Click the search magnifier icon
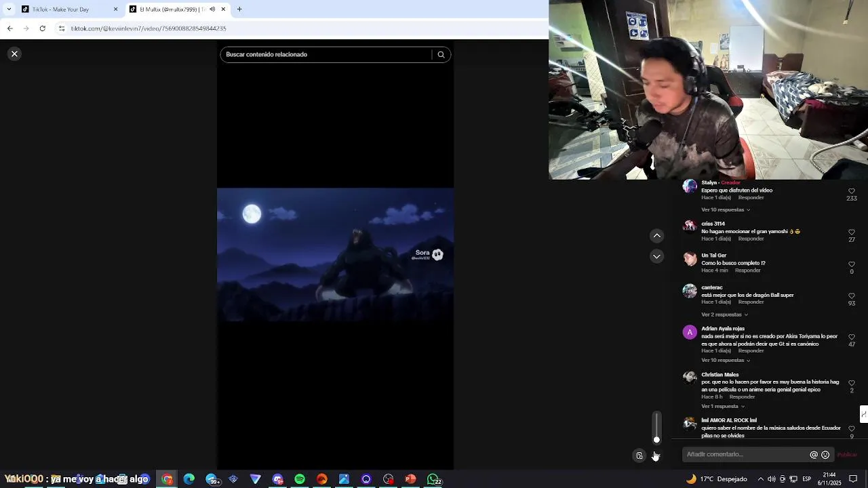Viewport: 868px width, 488px height. pyautogui.click(x=441, y=55)
